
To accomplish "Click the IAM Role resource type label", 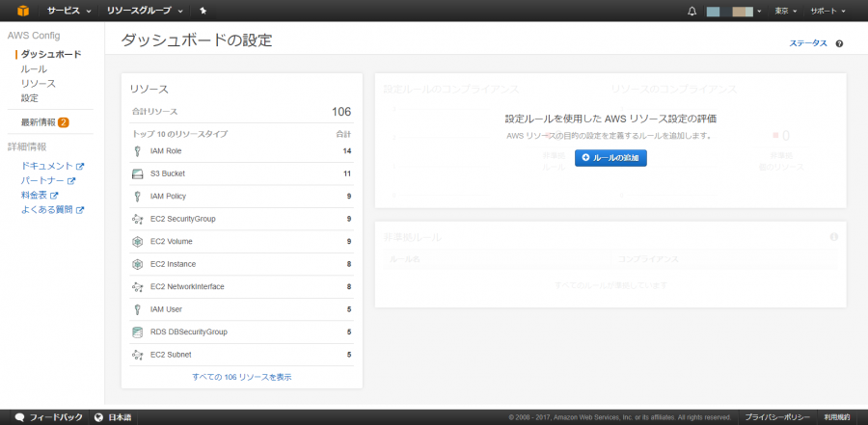I will click(166, 151).
